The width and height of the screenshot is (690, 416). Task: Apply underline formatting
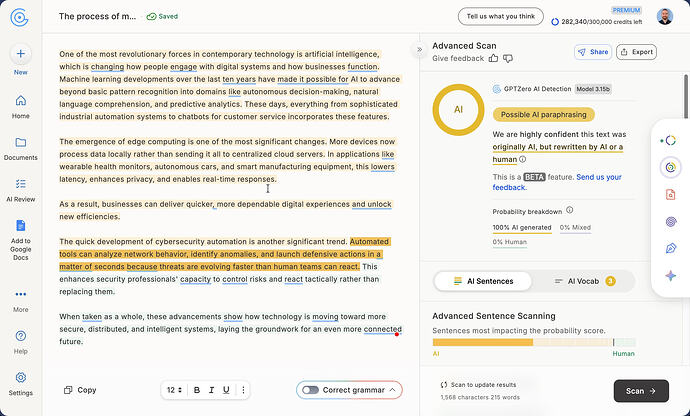pyautogui.click(x=226, y=390)
